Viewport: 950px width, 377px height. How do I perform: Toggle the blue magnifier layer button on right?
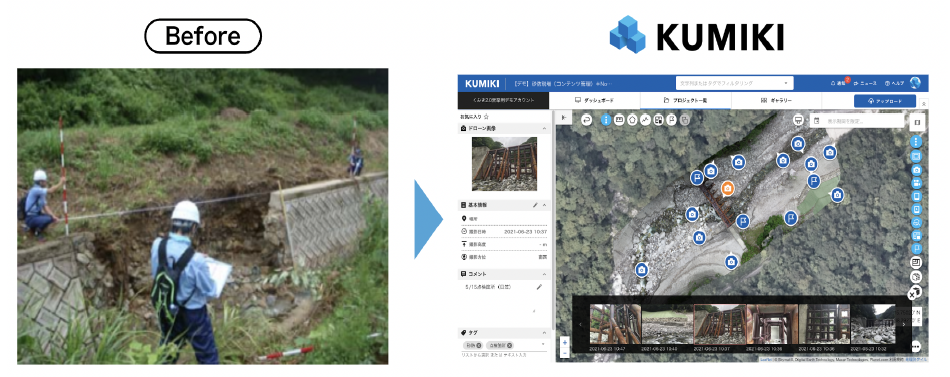point(916,222)
